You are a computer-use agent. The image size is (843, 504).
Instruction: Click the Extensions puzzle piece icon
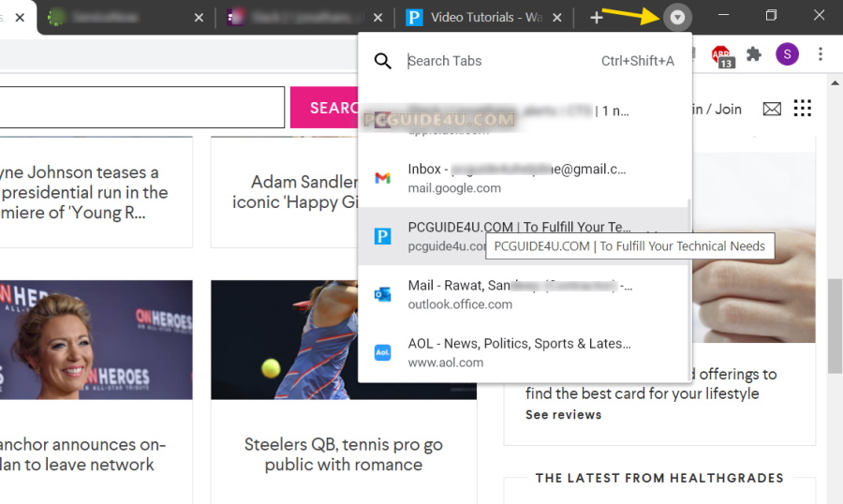(x=753, y=54)
